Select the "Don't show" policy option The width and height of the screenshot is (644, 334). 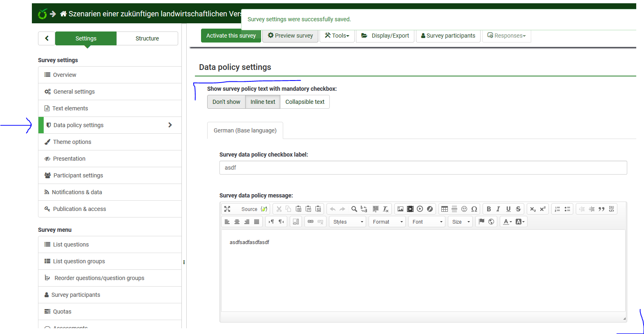226,102
